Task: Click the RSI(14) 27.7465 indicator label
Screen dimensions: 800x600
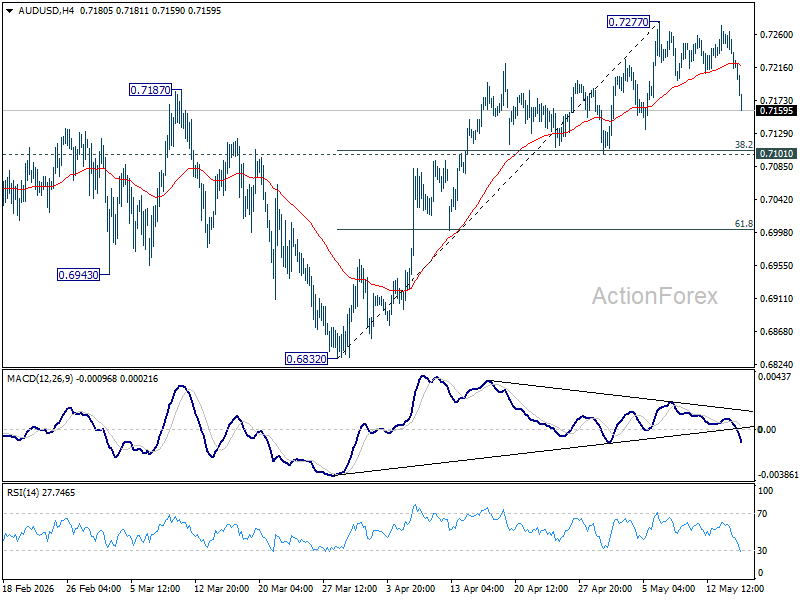Action: click(x=41, y=493)
